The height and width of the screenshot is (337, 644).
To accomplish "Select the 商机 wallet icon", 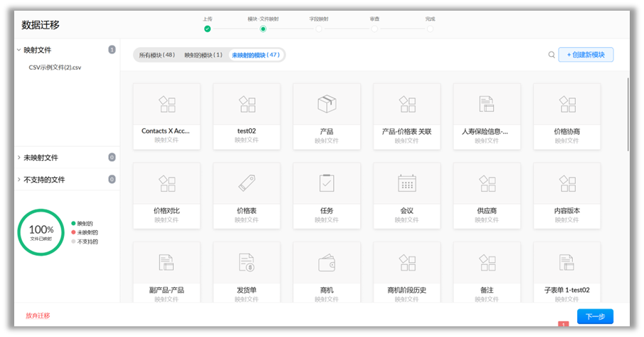I will click(327, 263).
